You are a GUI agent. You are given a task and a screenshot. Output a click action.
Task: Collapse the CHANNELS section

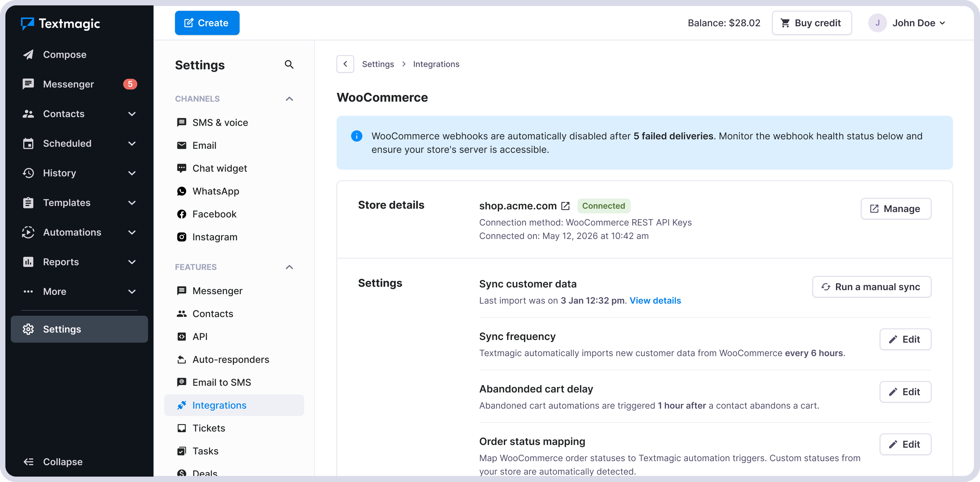tap(289, 99)
